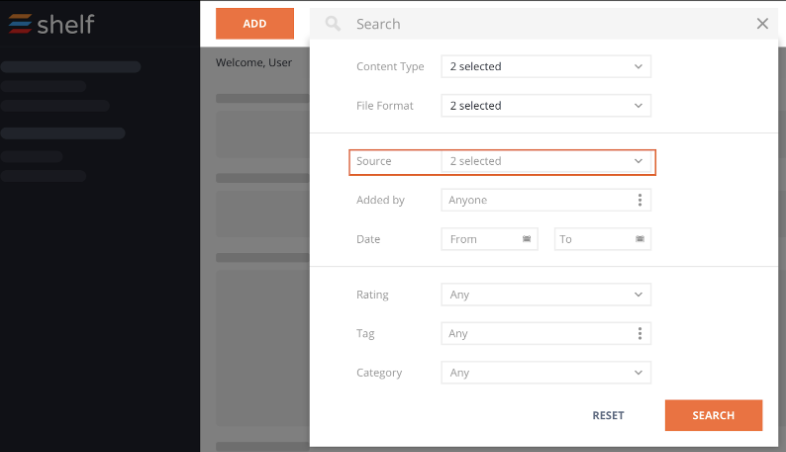The height and width of the screenshot is (452, 786).
Task: Click the Shelf logo
Action: [51, 24]
